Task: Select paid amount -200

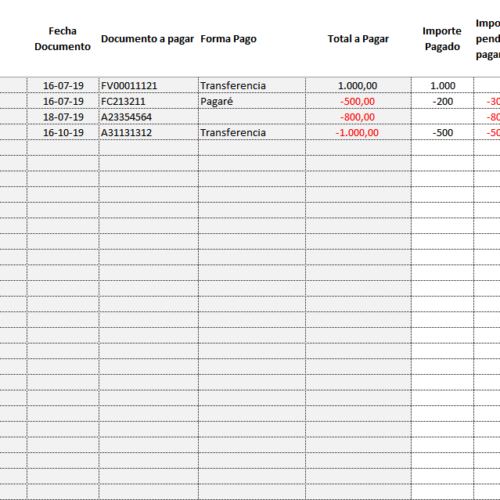Action: click(443, 101)
